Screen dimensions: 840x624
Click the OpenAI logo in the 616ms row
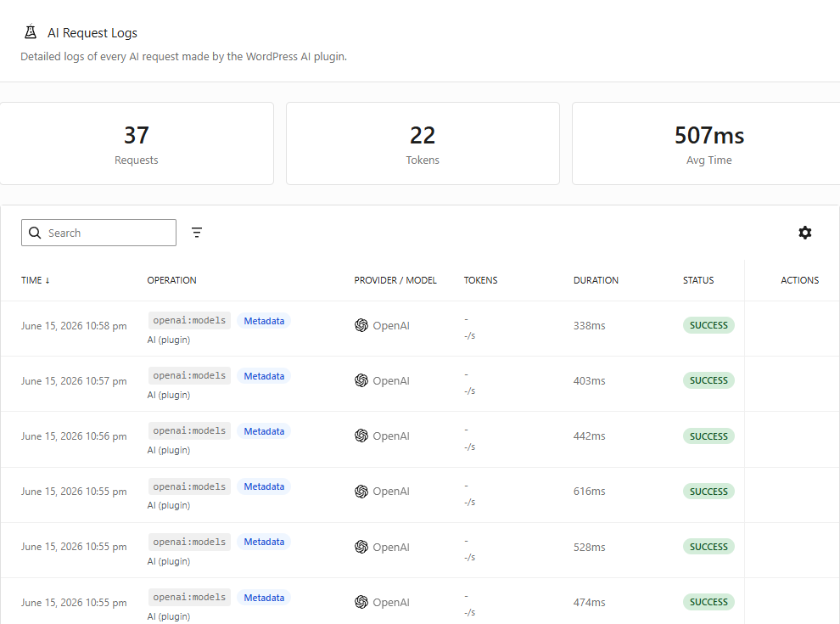coord(361,491)
